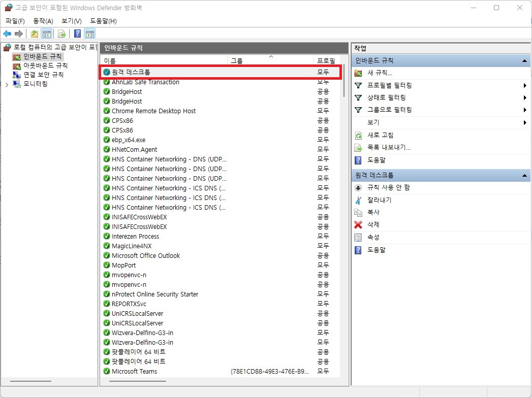Click the 모니터링 tree icon
This screenshot has width=532, height=398.
(x=17, y=84)
